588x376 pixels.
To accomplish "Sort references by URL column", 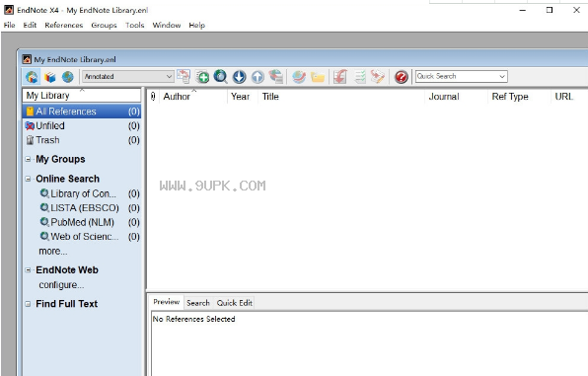I will click(569, 97).
